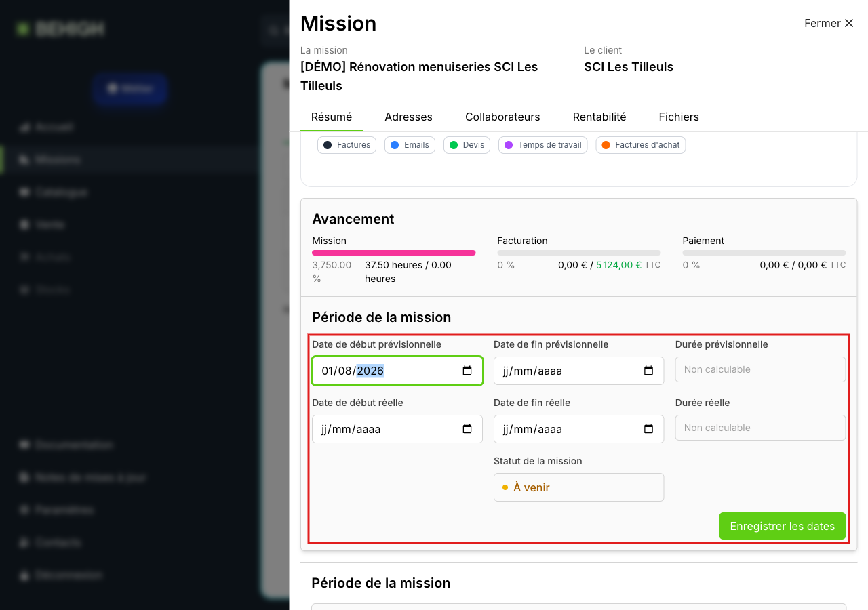The height and width of the screenshot is (610, 868).
Task: Focus the Date de début prévisionnelle field
Action: point(397,371)
